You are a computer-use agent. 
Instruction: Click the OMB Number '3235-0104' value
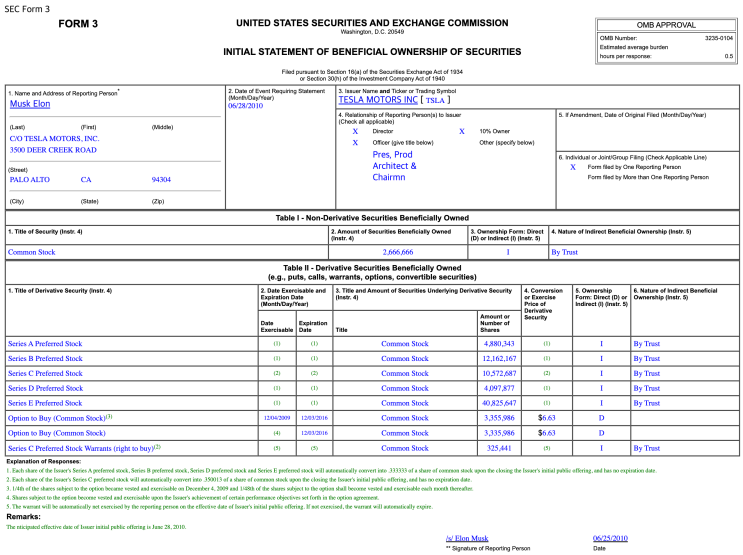click(x=719, y=38)
